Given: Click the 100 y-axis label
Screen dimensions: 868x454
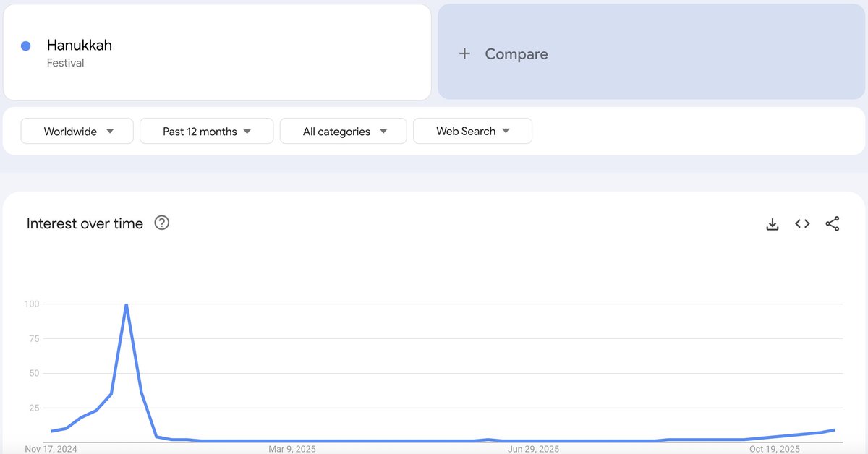Looking at the screenshot, I should coord(32,304).
